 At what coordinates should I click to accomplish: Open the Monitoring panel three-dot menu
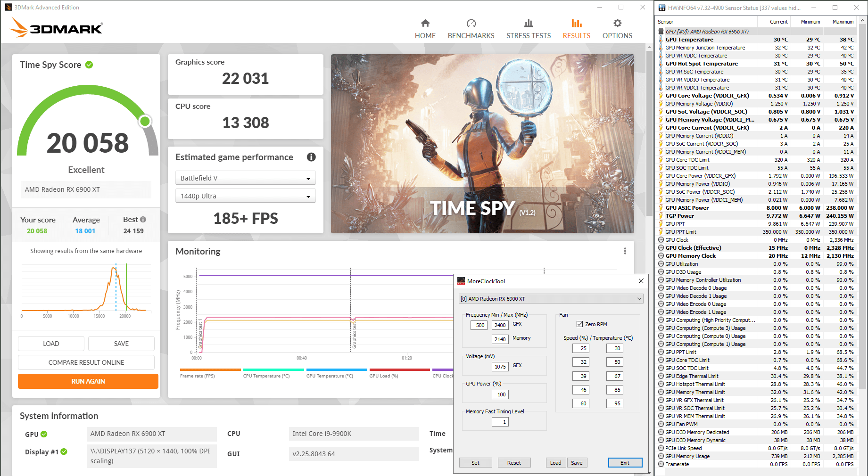coord(625,251)
